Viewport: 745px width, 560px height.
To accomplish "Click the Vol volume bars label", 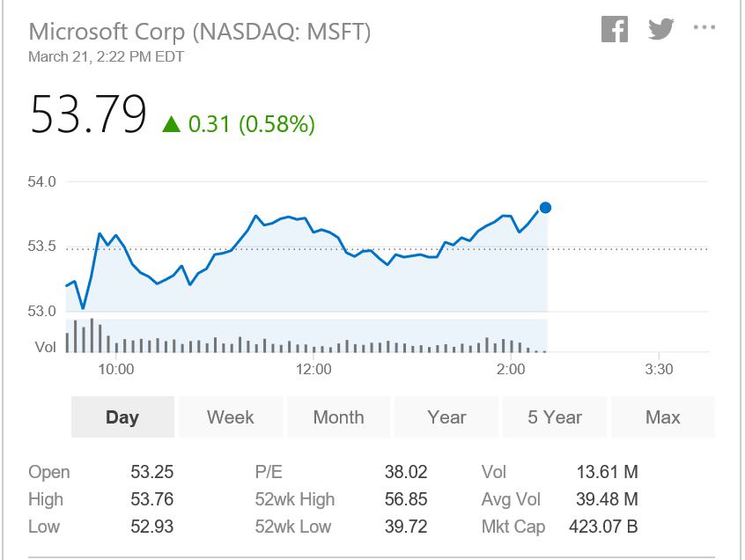I will tap(45, 347).
